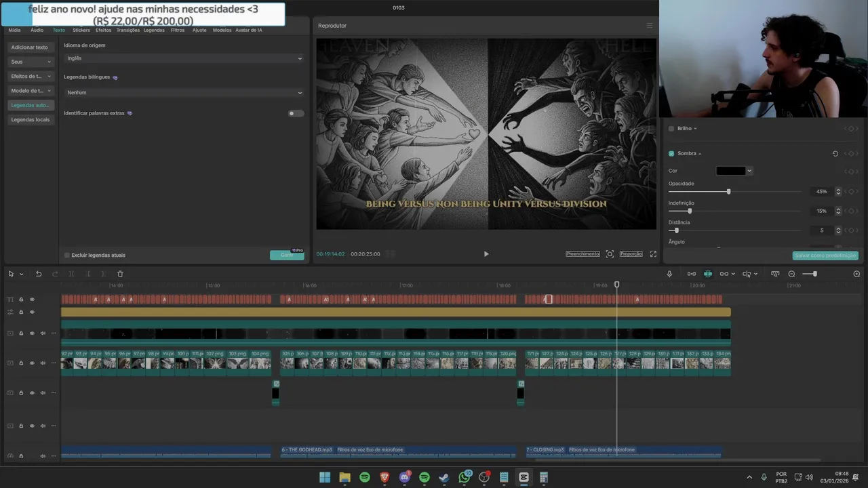Lock the text subtitle track
Image resolution: width=868 pixels, height=488 pixels.
tap(21, 300)
